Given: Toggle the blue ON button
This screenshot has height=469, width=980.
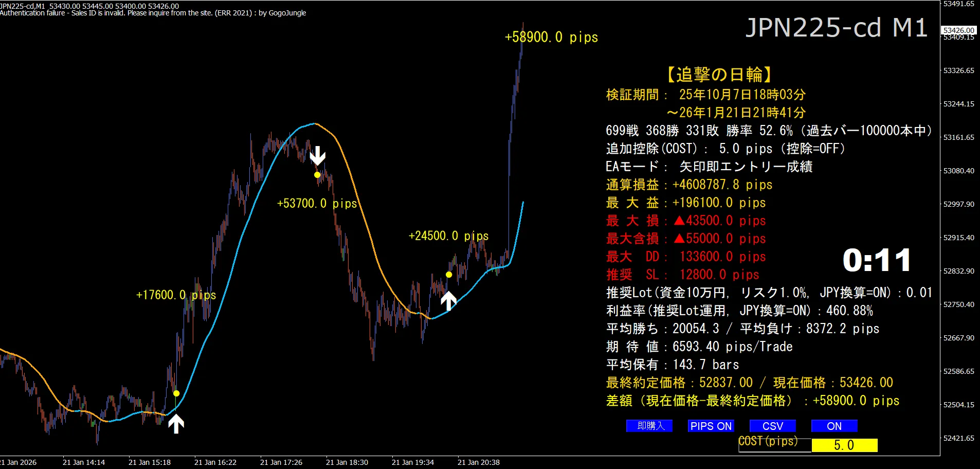Looking at the screenshot, I should 834,426.
